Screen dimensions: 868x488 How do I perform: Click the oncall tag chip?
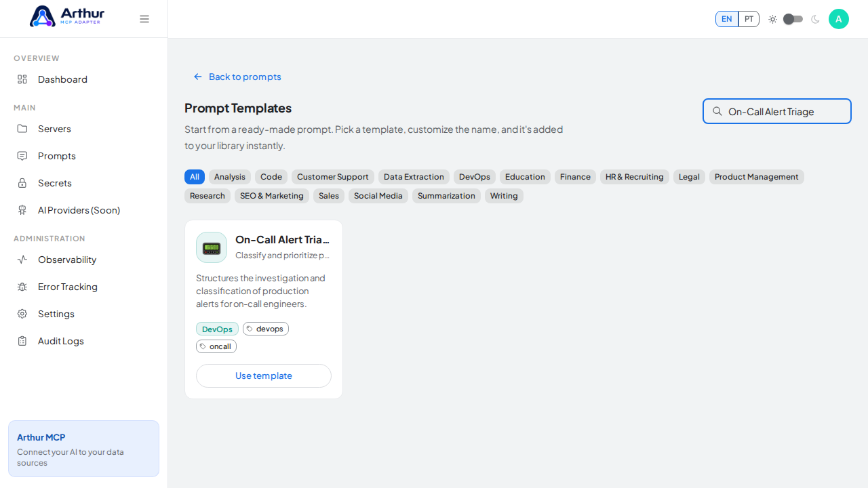[216, 346]
